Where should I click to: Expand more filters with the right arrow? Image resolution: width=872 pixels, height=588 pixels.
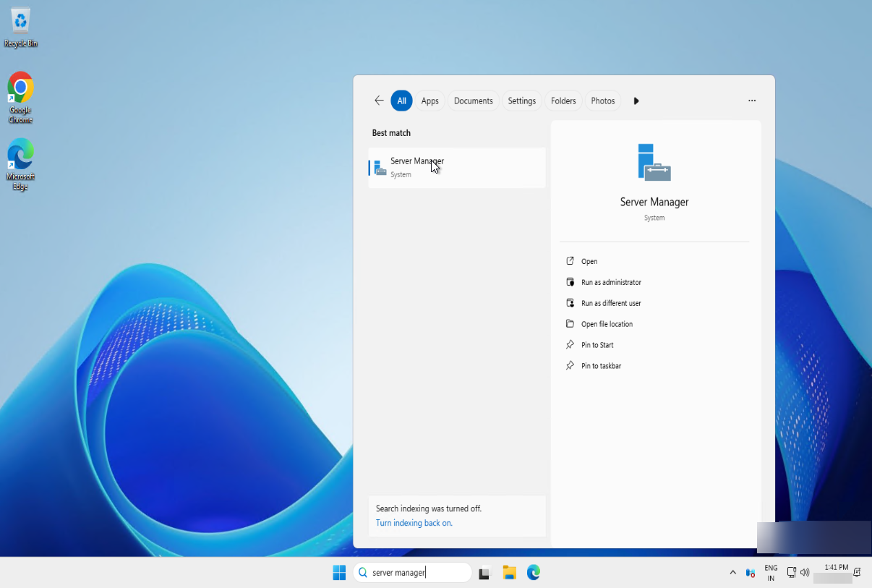pos(636,101)
